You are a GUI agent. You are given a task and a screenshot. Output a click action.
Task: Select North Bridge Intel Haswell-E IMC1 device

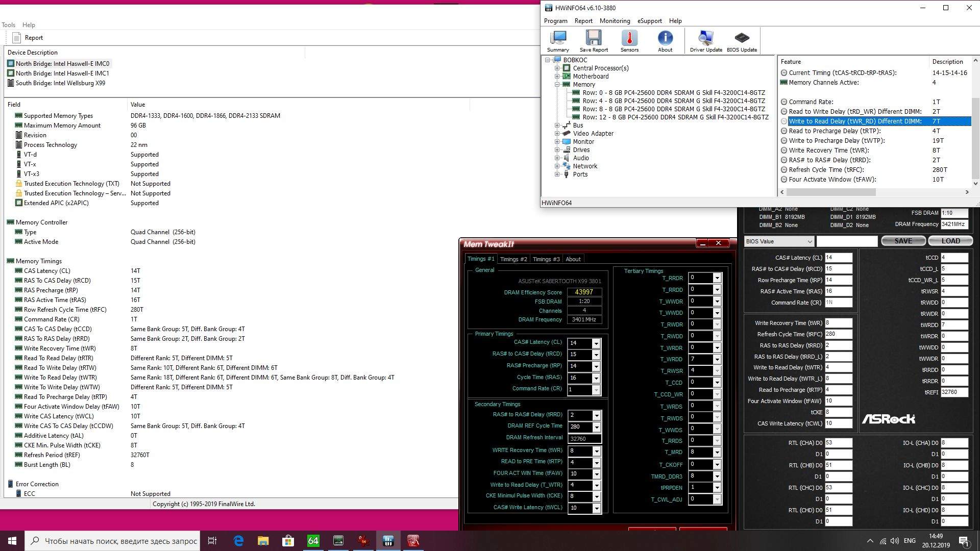62,73
